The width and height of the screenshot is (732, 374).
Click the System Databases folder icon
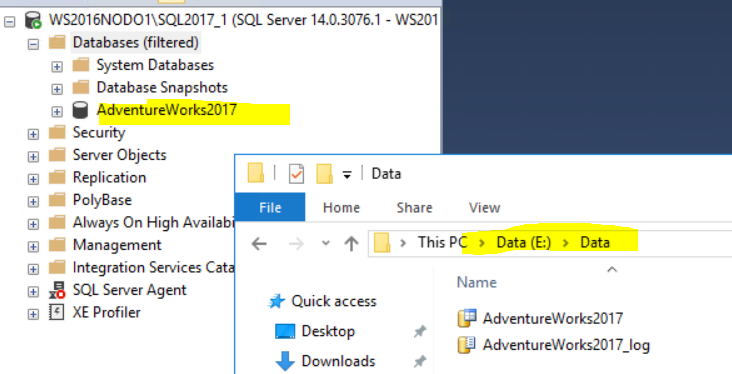click(81, 65)
